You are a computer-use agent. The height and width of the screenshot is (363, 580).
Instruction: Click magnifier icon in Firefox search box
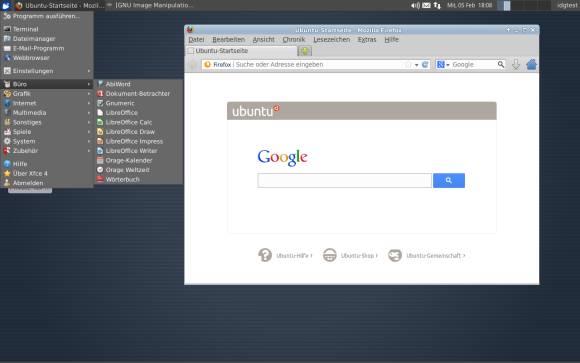(x=500, y=64)
